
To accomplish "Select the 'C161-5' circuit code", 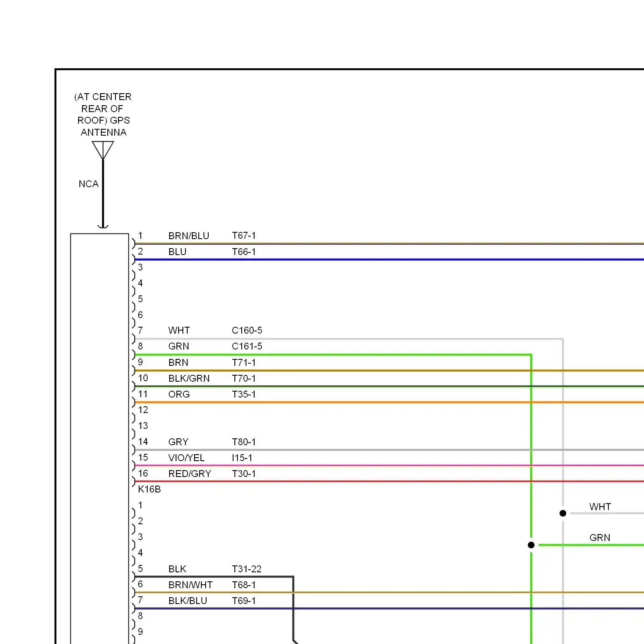I will (x=247, y=346).
